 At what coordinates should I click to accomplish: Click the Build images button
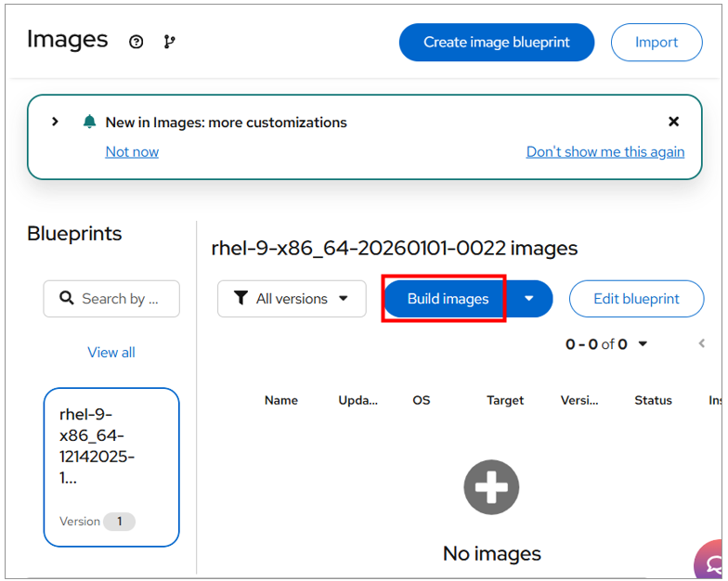(447, 299)
